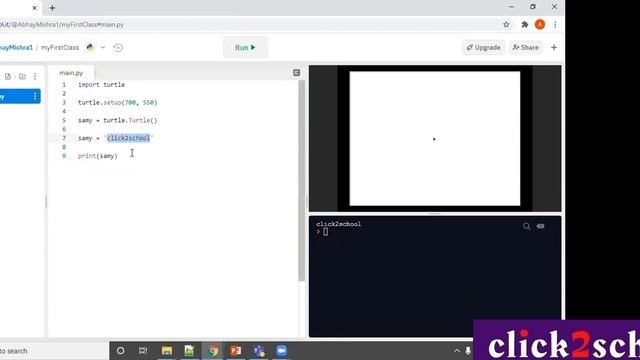640x360 pixels.
Task: Show hidden system tray icons
Action: tap(457, 351)
